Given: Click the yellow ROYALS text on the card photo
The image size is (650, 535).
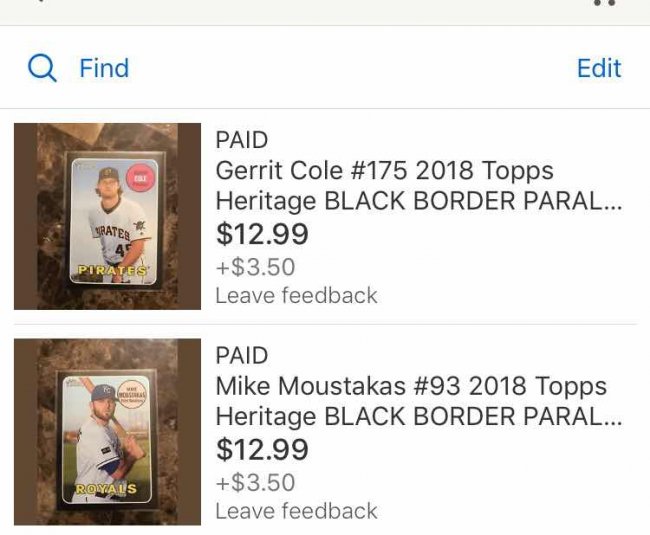Looking at the screenshot, I should 105,489.
